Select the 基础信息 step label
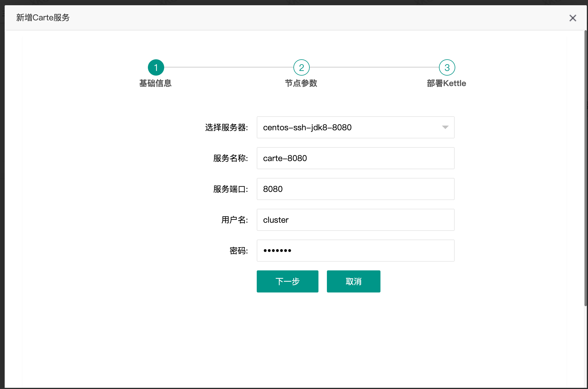588x389 pixels. 155,83
